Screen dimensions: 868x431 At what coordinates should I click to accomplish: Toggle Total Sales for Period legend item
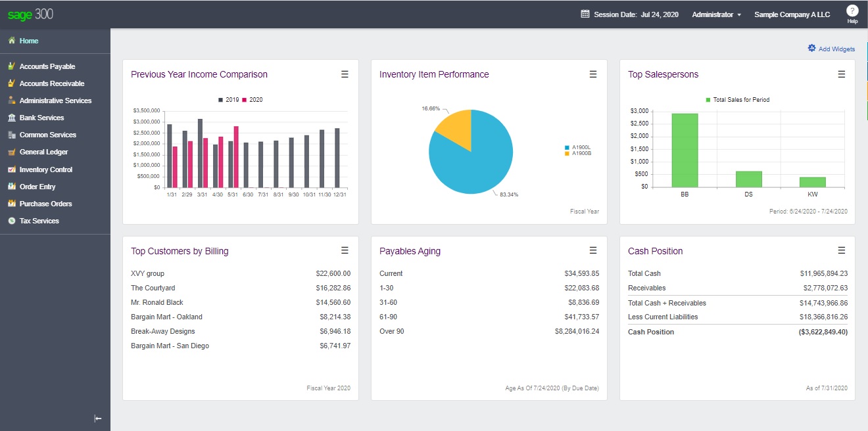coord(736,100)
